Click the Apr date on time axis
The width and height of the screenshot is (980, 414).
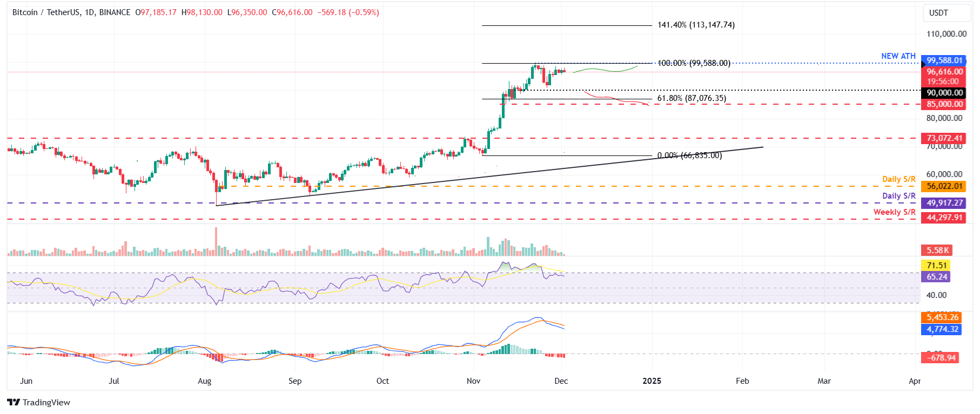click(915, 381)
